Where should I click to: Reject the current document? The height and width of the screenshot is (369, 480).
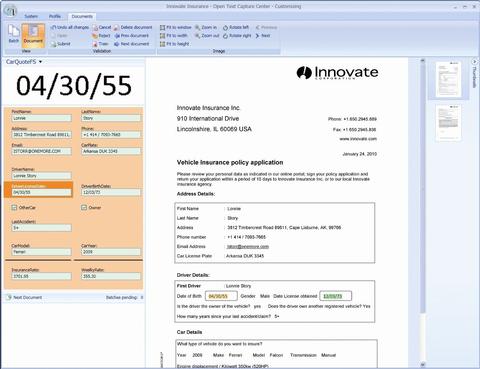[101, 36]
